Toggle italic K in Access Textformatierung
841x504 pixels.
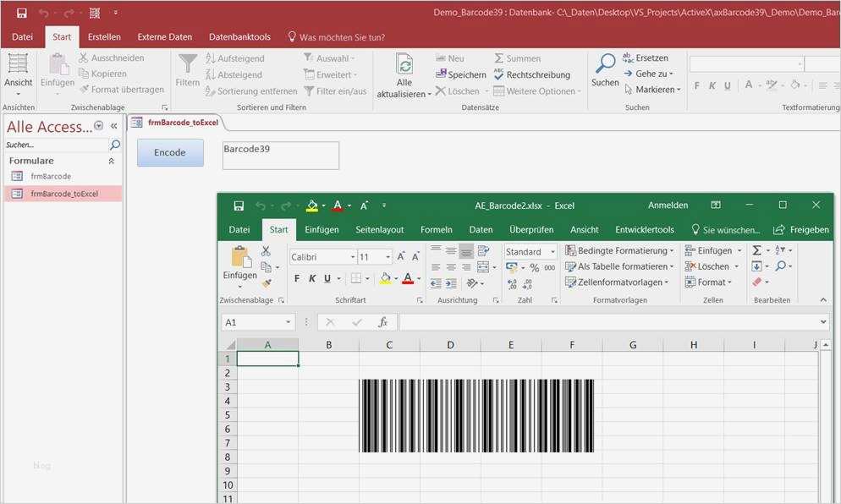click(712, 85)
